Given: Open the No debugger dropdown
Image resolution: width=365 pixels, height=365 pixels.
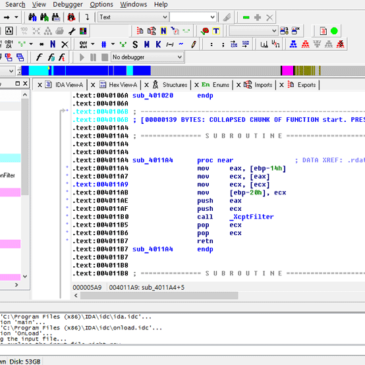Looking at the screenshot, I should click(x=147, y=57).
